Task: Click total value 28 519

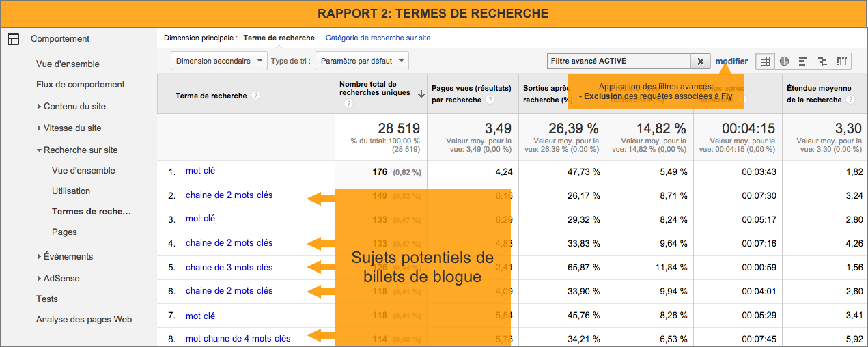Action: [x=399, y=128]
